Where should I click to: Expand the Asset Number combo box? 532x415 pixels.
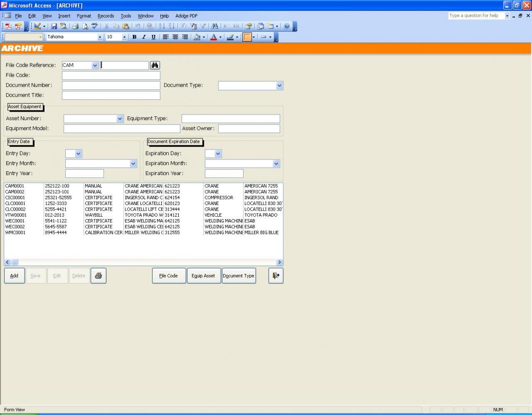tap(120, 119)
